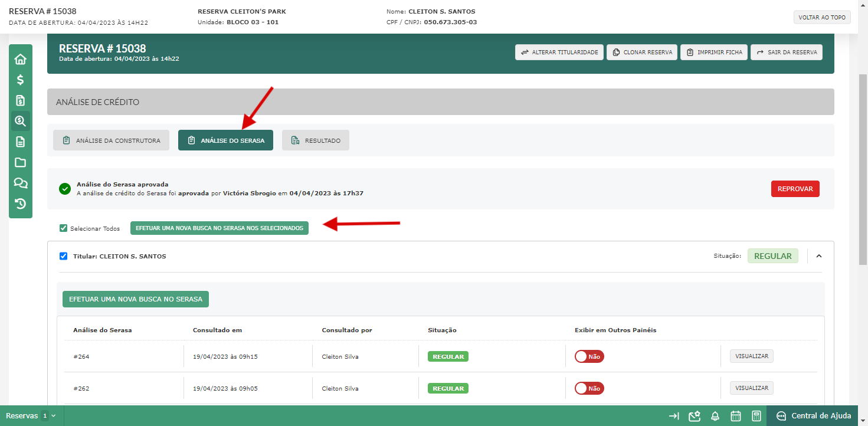Open the dollar sign financial icon
This screenshot has width=868, height=426.
pyautogui.click(x=21, y=80)
